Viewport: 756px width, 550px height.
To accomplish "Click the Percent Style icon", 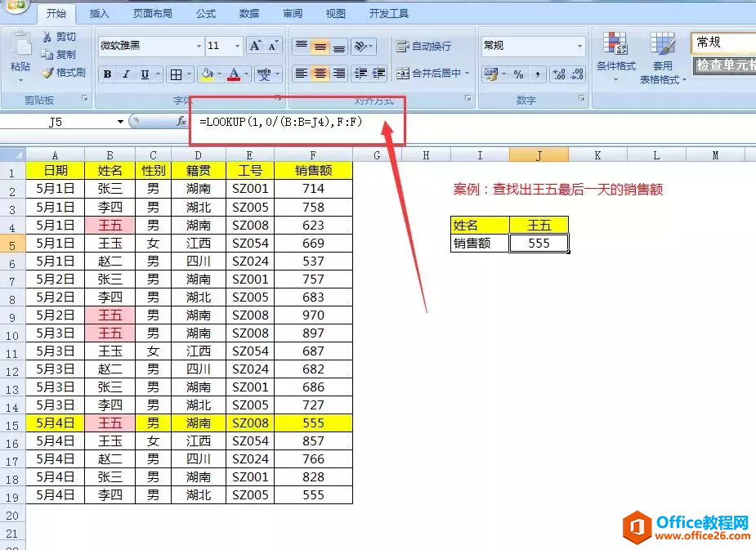I will (x=518, y=74).
